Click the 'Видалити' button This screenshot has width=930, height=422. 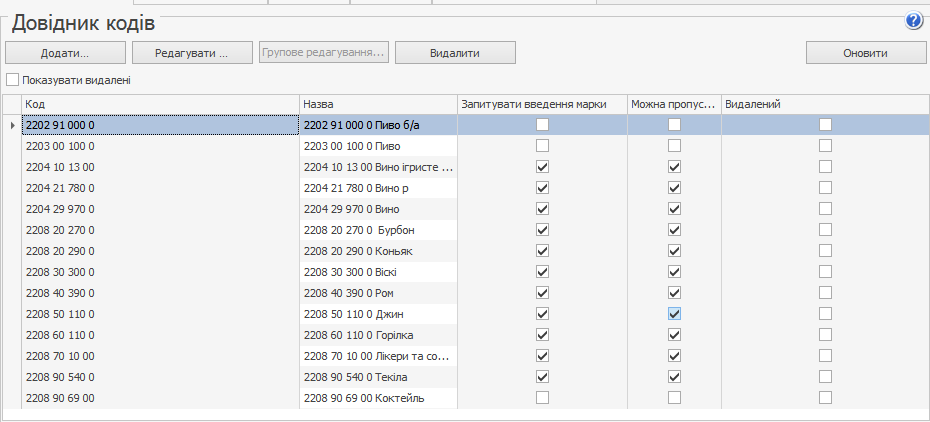point(455,52)
